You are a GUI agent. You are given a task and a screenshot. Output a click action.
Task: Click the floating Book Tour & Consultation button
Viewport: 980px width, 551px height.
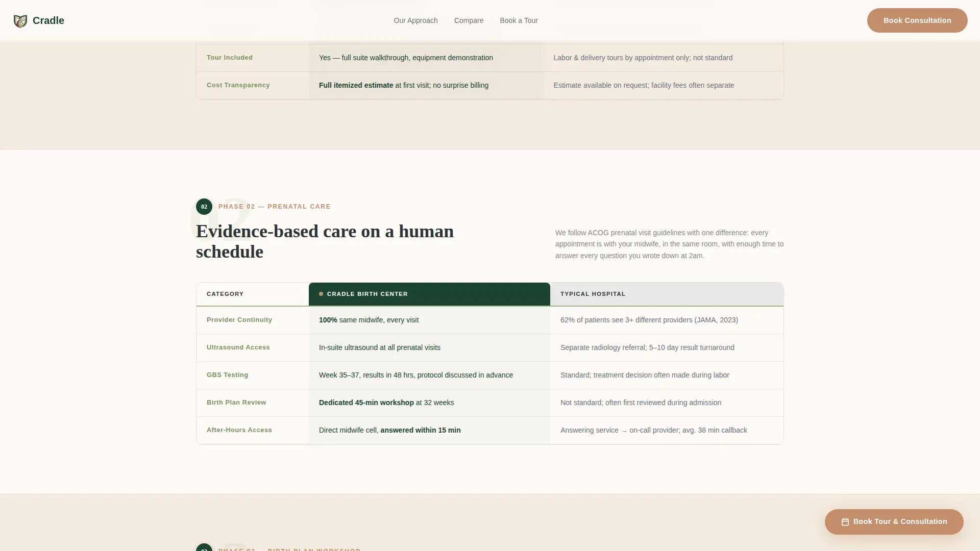tap(894, 521)
